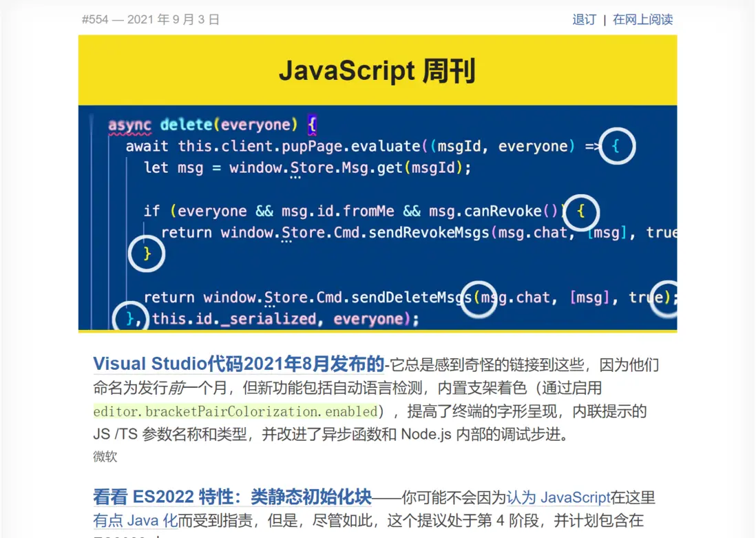The image size is (756, 538).
Task: Follow the 认为 JavaScript inline link
Action: pyautogui.click(x=558, y=497)
